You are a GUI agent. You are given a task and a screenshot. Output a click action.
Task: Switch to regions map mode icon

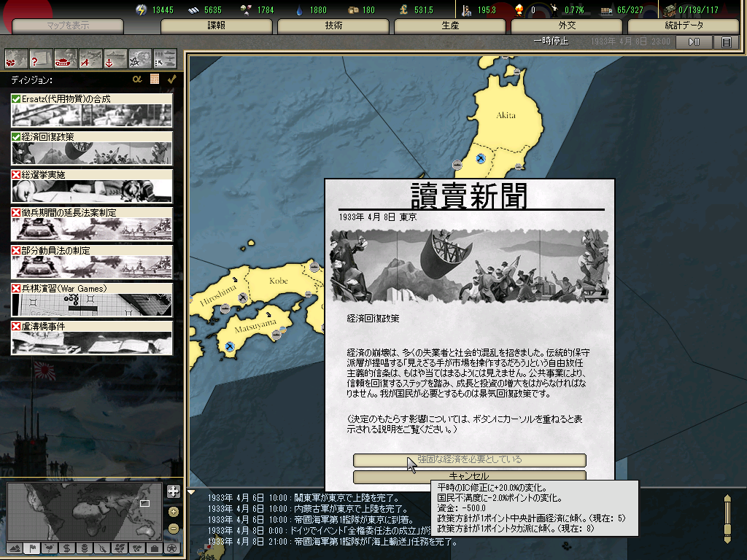click(120, 548)
